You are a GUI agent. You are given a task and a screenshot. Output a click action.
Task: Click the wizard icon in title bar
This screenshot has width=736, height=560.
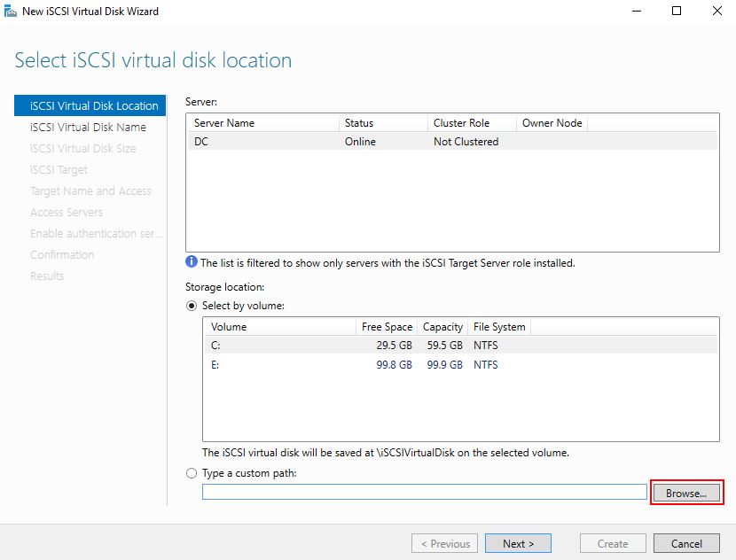pos(10,11)
